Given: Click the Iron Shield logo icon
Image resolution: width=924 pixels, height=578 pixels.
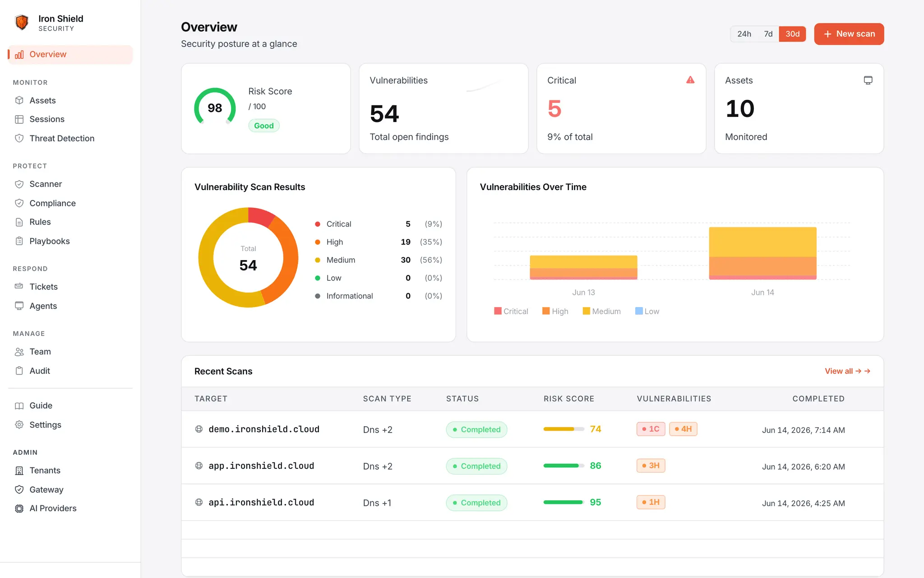Looking at the screenshot, I should (x=22, y=23).
